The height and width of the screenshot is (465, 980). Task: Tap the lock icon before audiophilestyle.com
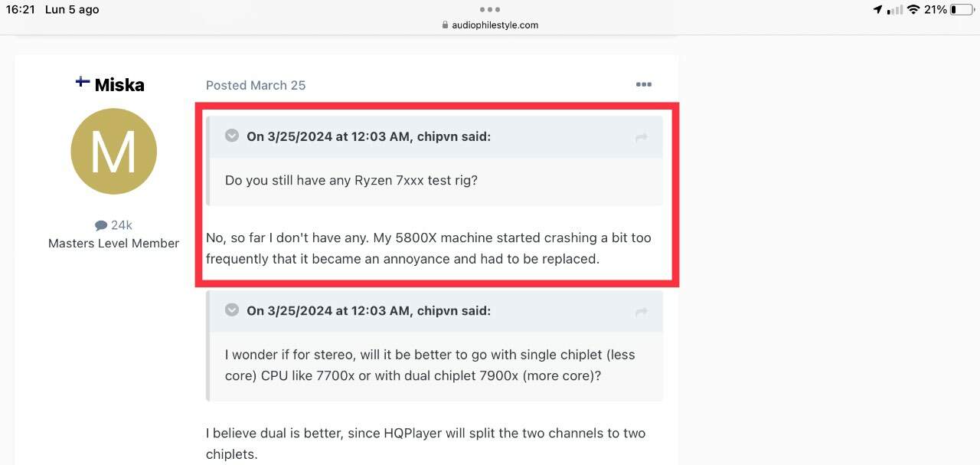[446, 25]
